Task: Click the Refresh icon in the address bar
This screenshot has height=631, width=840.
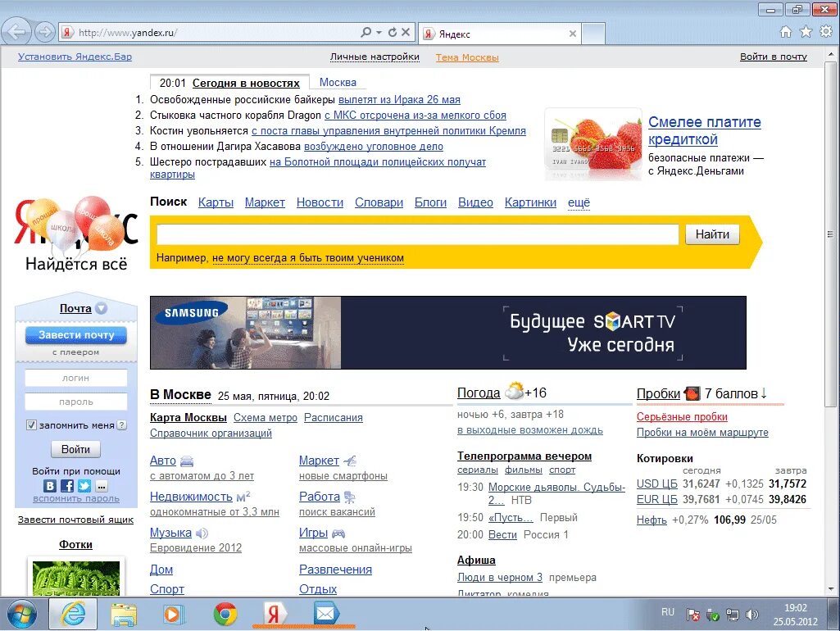Action: click(393, 32)
